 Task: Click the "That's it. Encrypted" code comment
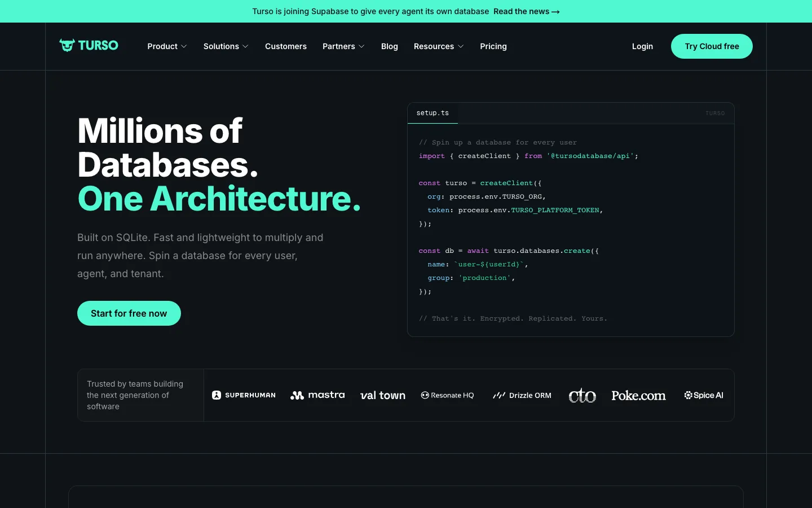click(x=513, y=318)
